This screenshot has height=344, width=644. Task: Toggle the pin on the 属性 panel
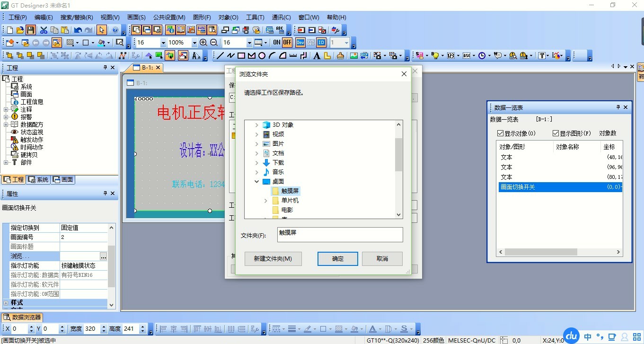tap(106, 194)
